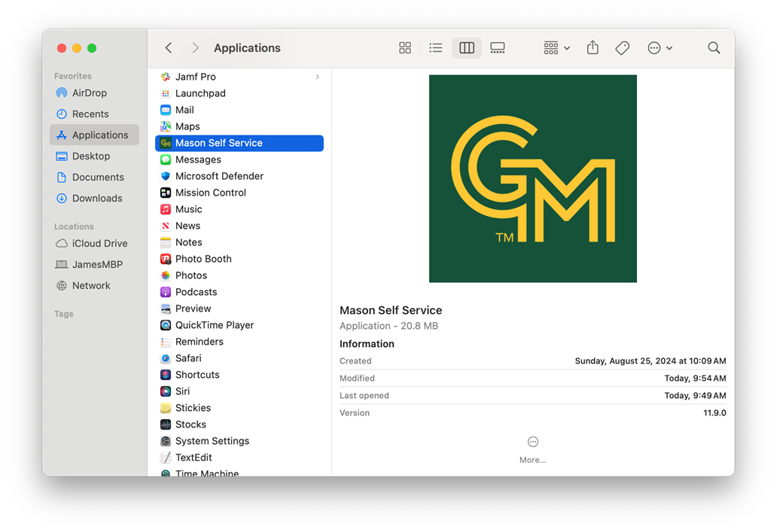The image size is (777, 532).
Task: Open Documents in the sidebar
Action: 94,178
